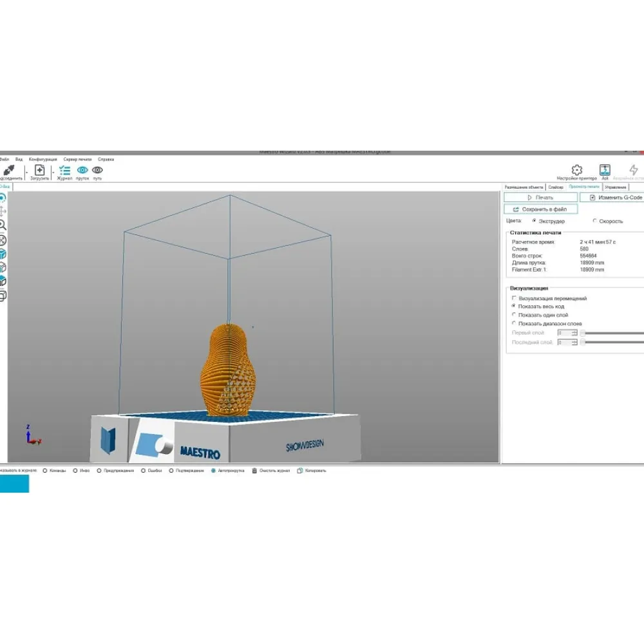Click the Ask printer icon
644x644 pixels.
605,169
